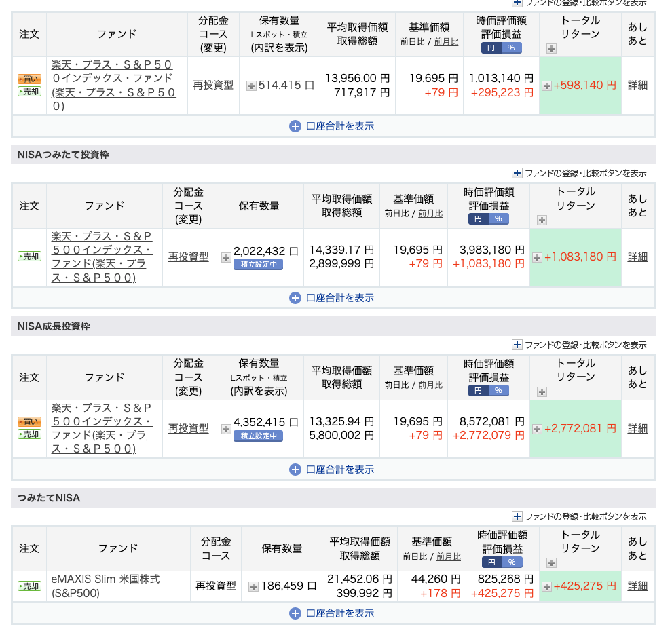672x627 pixels.
Task: Expand plus icon beside +598,140円 total return
Action: click(546, 85)
